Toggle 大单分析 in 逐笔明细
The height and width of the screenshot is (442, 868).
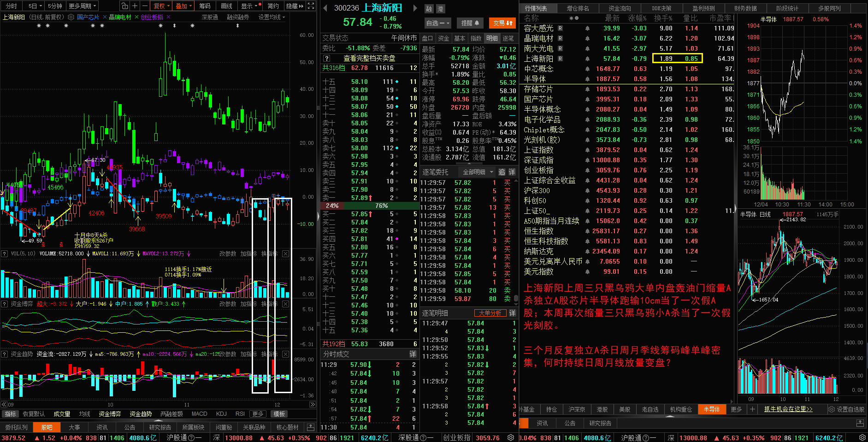(x=490, y=313)
